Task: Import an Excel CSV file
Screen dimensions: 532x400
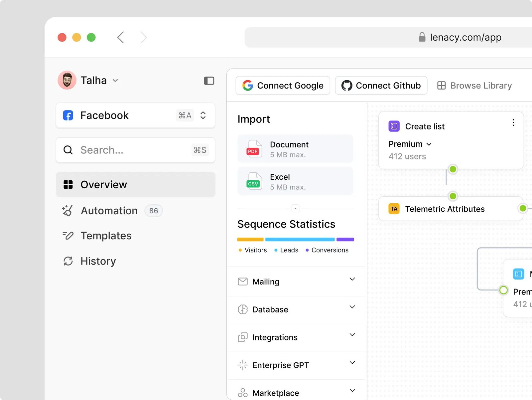Action: pyautogui.click(x=295, y=181)
